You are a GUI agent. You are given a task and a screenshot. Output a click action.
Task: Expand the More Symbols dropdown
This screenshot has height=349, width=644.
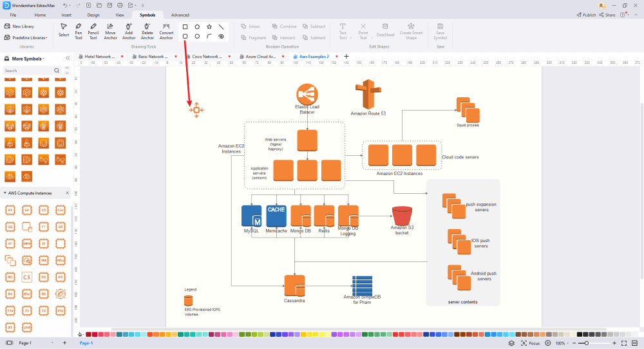pyautogui.click(x=28, y=59)
